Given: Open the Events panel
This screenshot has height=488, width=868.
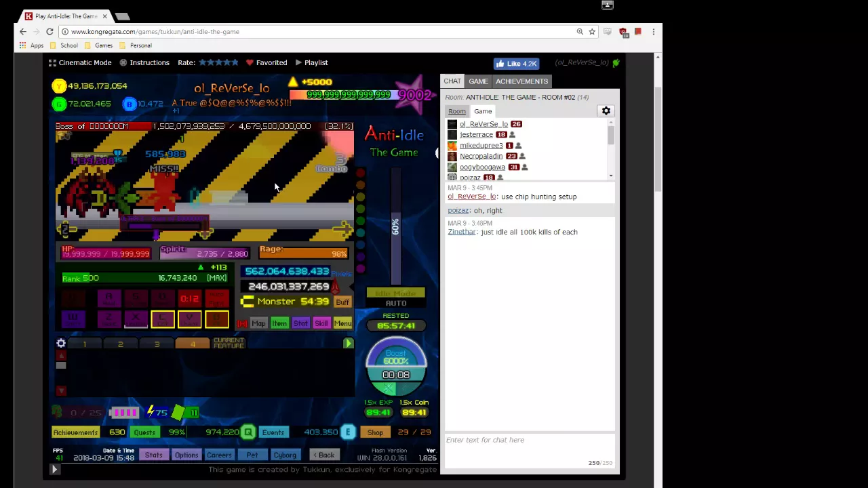Looking at the screenshot, I should (x=273, y=432).
